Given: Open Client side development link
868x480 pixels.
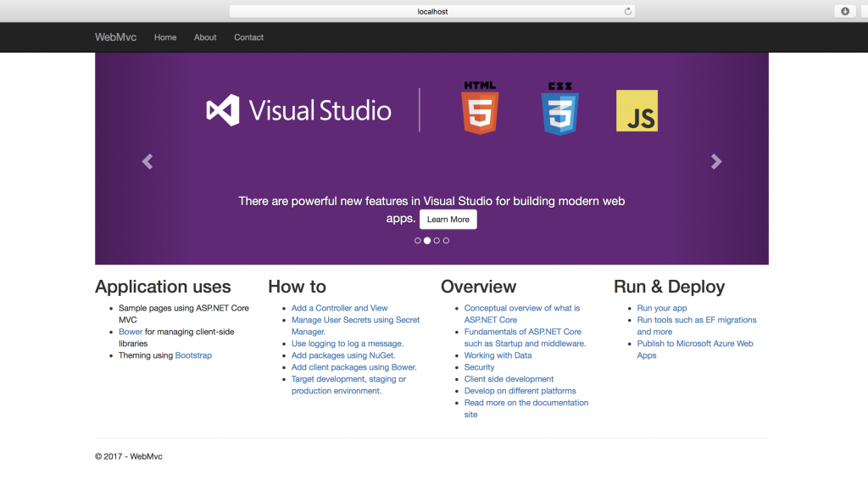Looking at the screenshot, I should coord(509,379).
